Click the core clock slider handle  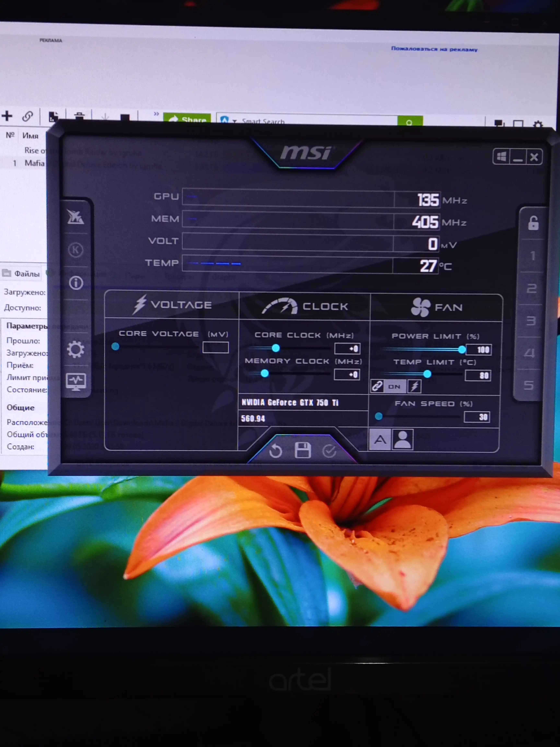coord(276,348)
